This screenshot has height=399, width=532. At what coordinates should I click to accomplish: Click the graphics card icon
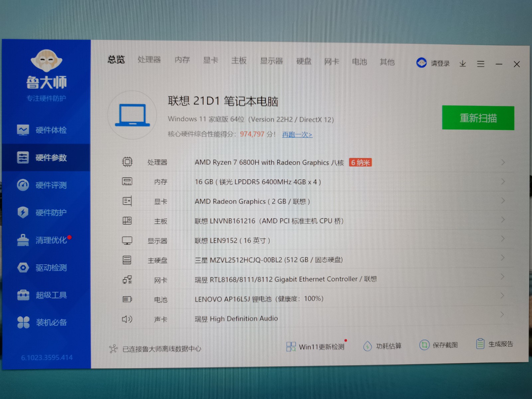[x=127, y=201]
